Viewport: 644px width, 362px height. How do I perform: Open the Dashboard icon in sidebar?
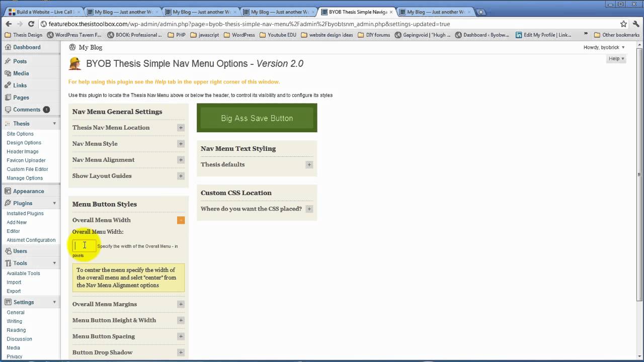(x=8, y=47)
